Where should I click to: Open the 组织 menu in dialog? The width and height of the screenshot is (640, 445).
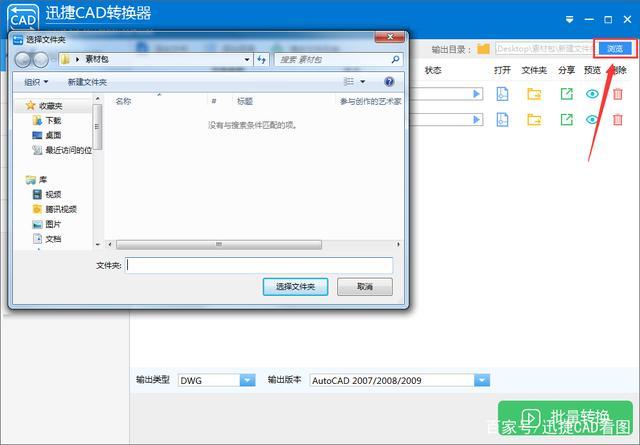[36, 82]
